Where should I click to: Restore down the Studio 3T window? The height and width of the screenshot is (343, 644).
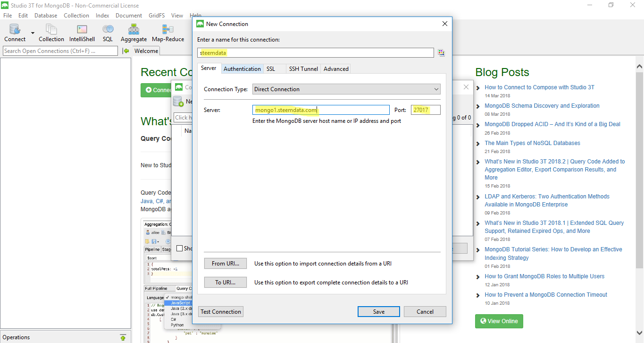point(611,5)
